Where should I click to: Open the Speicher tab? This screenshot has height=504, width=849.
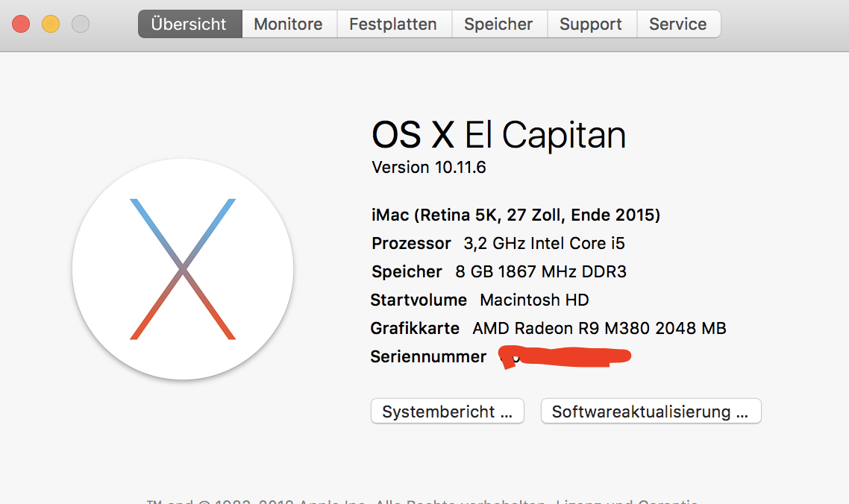tap(499, 24)
